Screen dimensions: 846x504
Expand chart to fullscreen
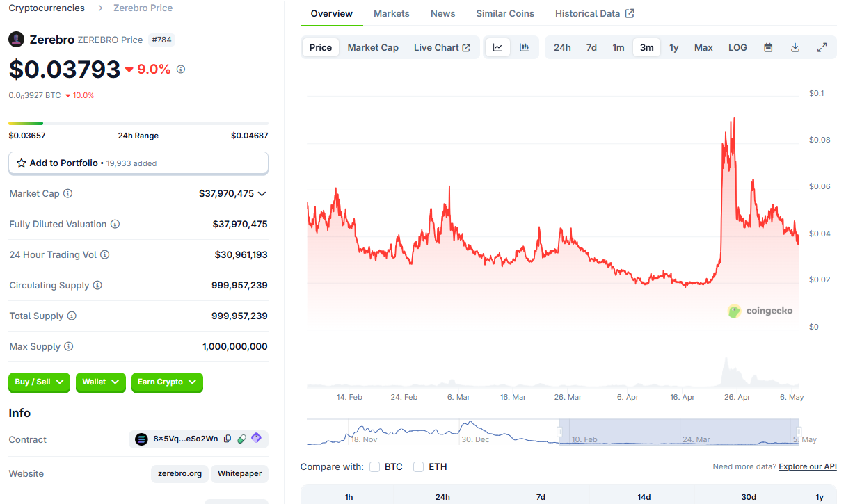pyautogui.click(x=822, y=47)
